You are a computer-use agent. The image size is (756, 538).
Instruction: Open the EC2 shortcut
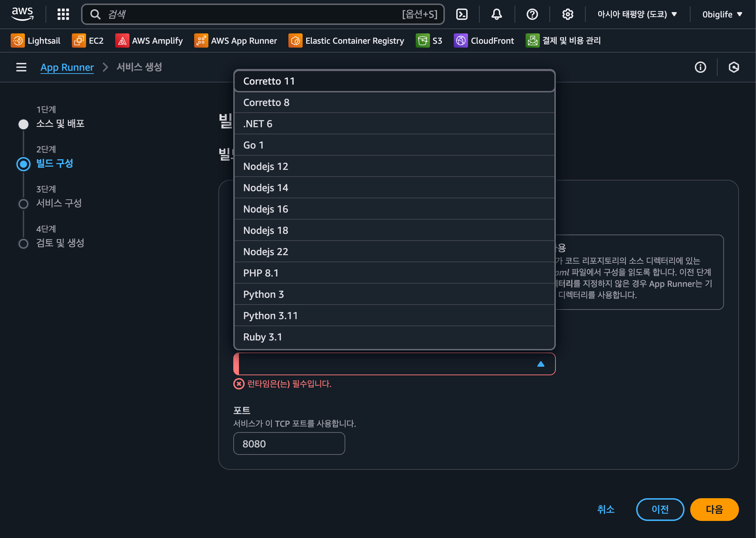pyautogui.click(x=88, y=41)
